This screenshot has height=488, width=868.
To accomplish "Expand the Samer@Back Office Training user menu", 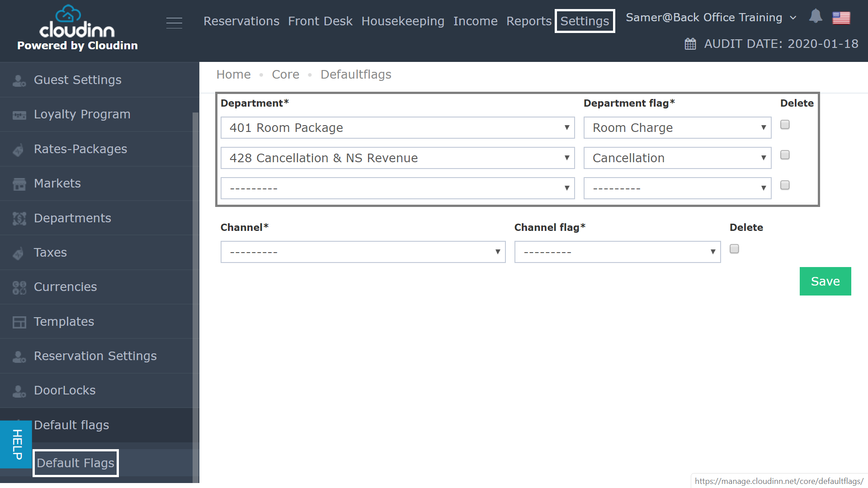I will (711, 18).
